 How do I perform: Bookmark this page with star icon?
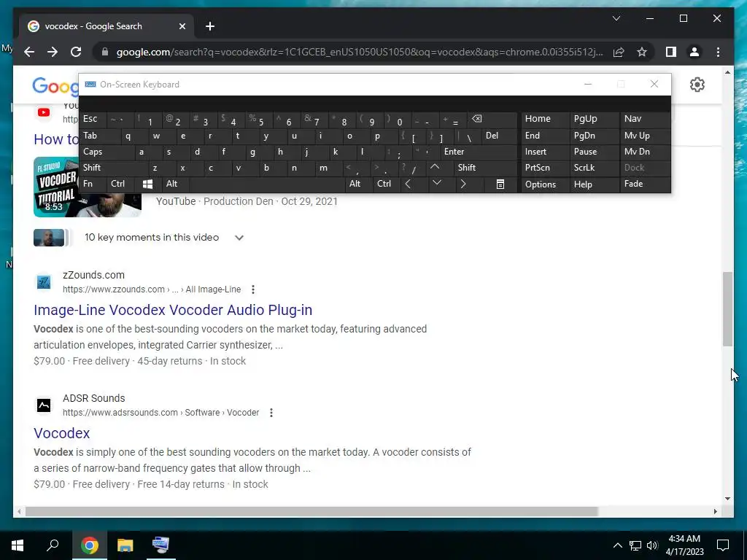coord(642,52)
